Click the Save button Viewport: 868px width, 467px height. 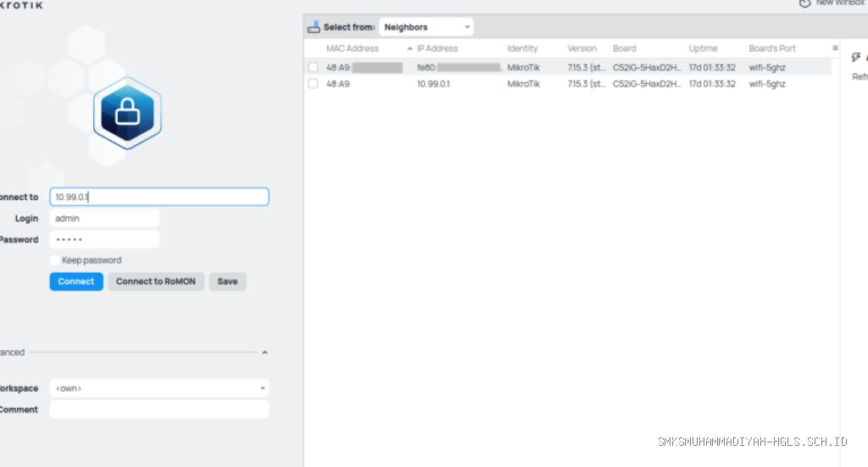coord(227,281)
